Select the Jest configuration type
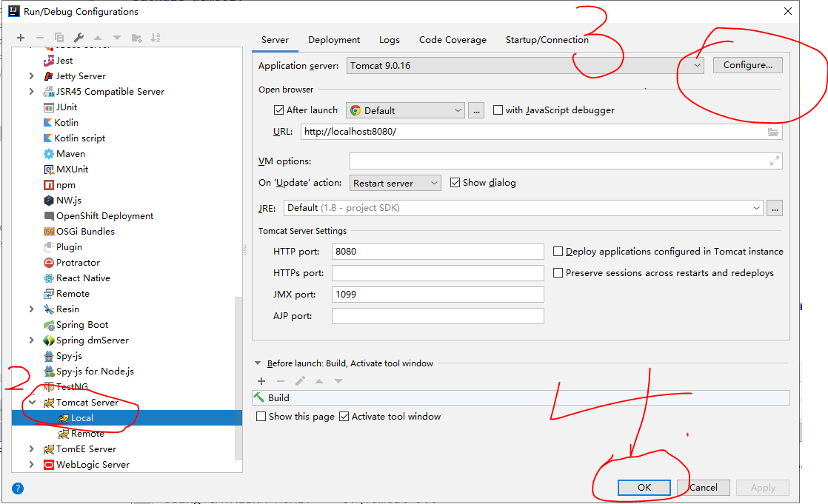 pyautogui.click(x=58, y=61)
